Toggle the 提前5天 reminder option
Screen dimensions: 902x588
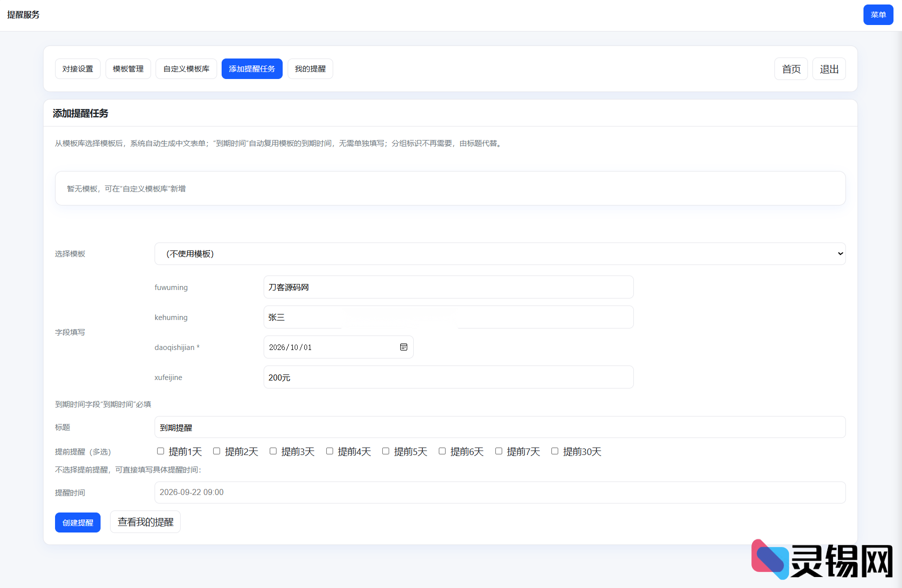[386, 451]
